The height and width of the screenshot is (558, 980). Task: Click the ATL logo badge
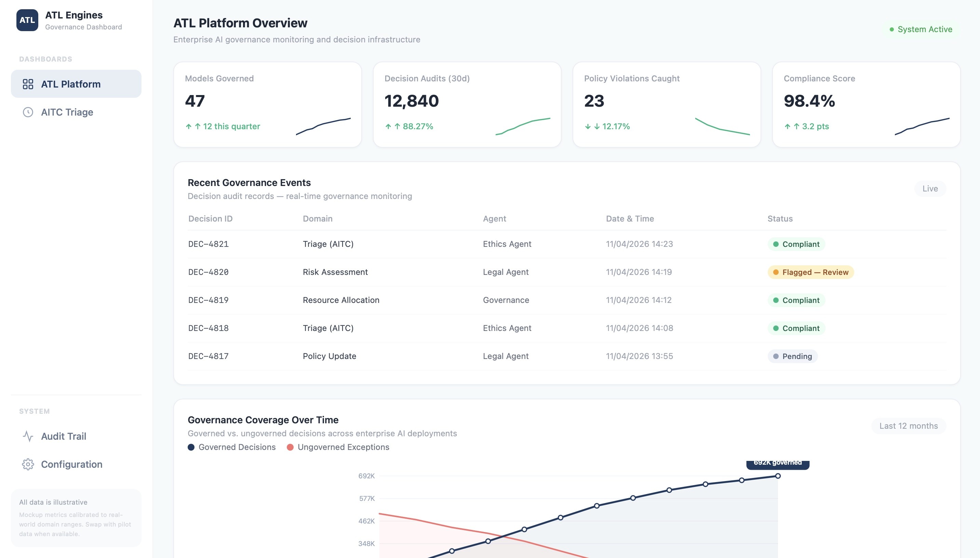click(x=27, y=20)
